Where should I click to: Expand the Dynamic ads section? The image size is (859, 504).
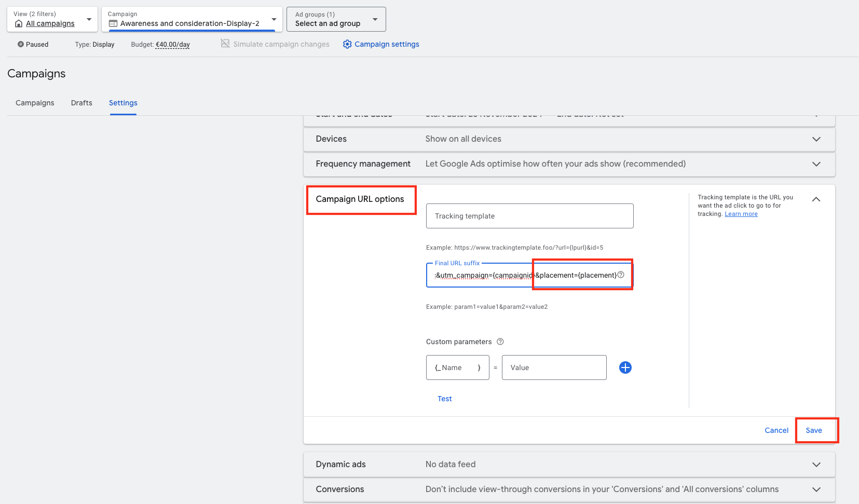tap(816, 465)
